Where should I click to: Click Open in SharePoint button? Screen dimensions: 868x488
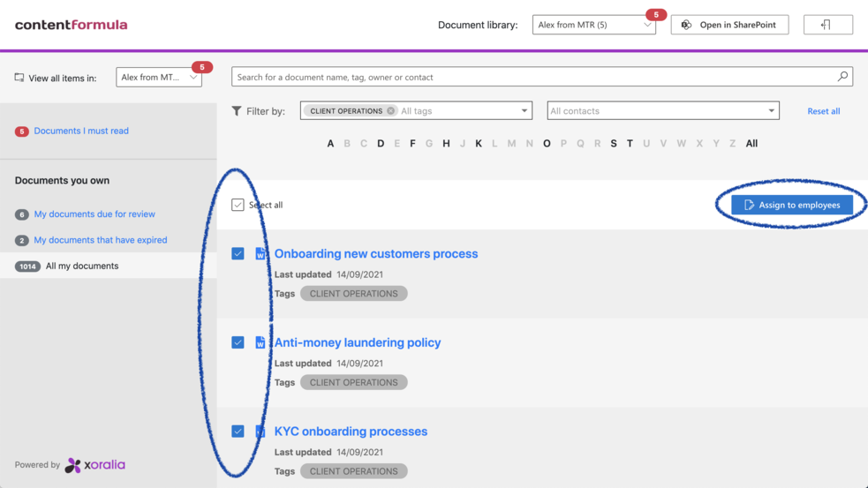click(729, 25)
